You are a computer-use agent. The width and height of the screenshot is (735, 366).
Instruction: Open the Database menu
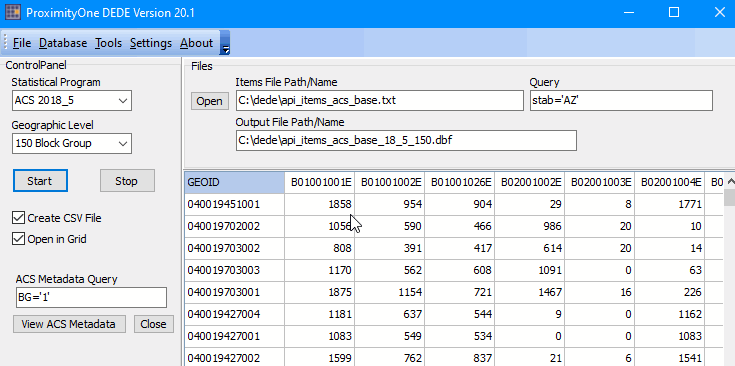63,43
